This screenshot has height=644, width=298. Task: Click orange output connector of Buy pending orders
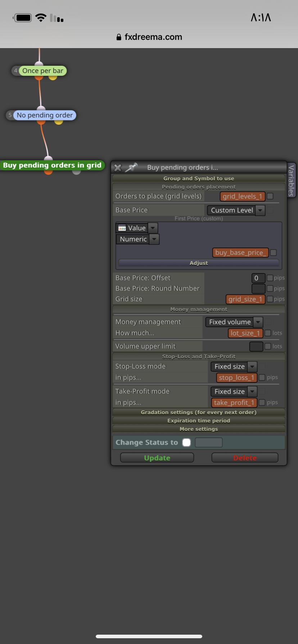pos(48,172)
